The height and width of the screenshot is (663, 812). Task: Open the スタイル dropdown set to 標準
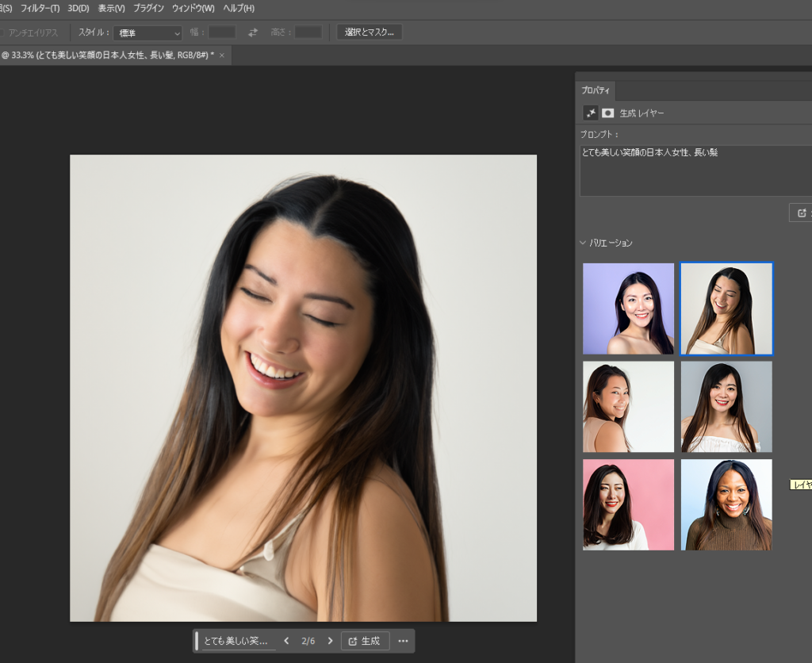point(148,33)
